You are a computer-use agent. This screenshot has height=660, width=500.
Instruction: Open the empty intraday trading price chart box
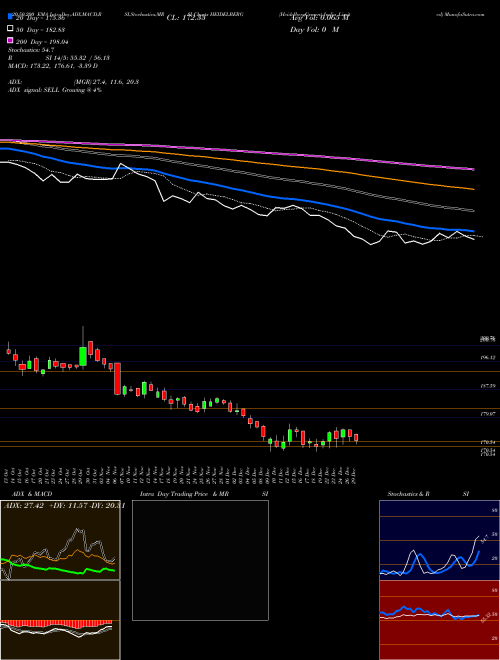click(200, 560)
